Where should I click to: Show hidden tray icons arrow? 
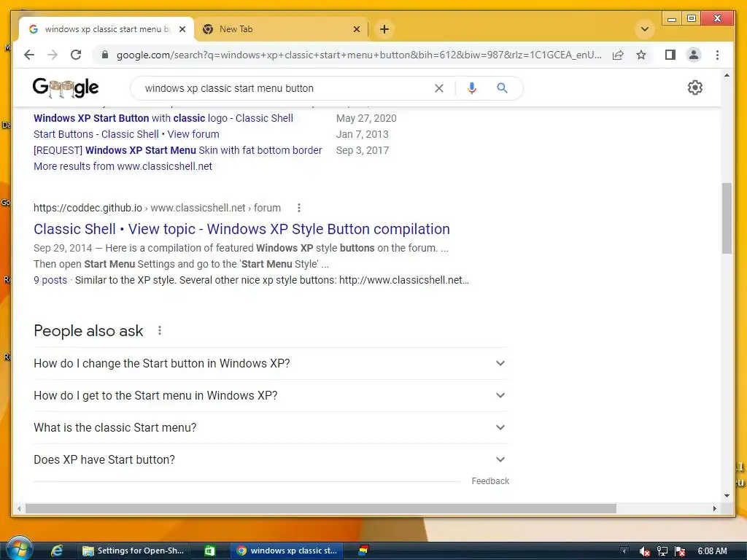[x=624, y=551]
